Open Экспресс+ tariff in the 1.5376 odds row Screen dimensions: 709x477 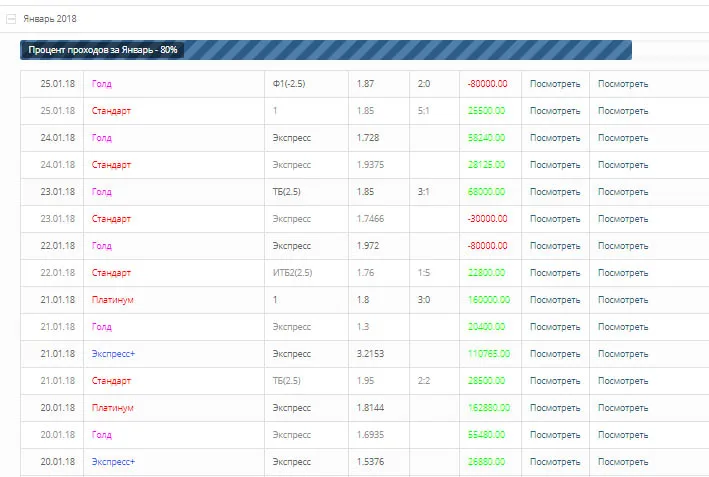pos(113,462)
